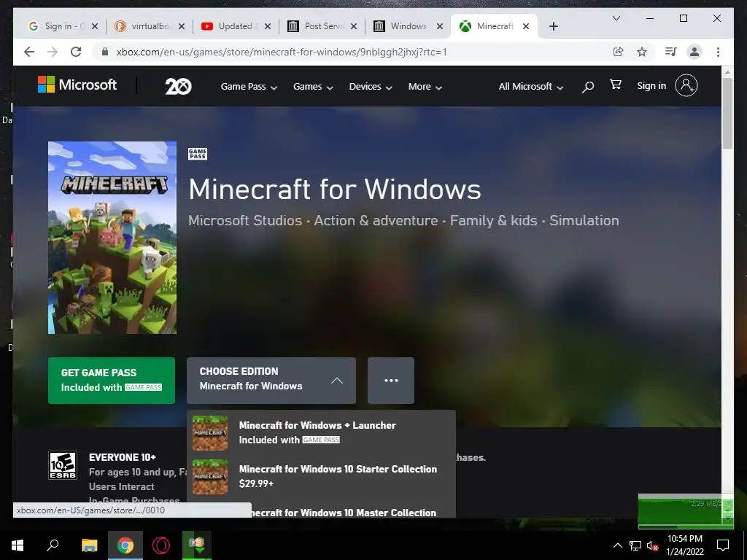The image size is (747, 560).
Task: Click the network tray icon
Action: pyautogui.click(x=635, y=545)
